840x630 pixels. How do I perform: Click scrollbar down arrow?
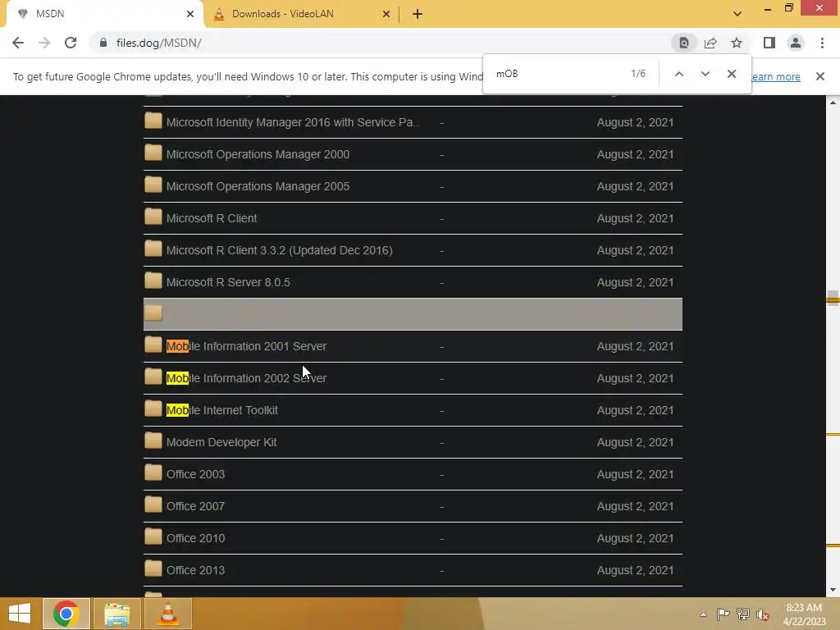833,590
